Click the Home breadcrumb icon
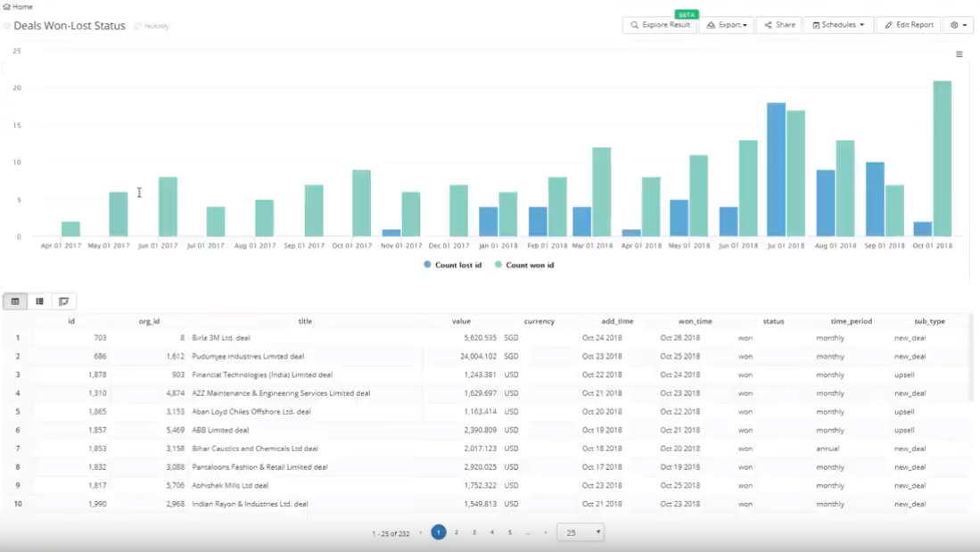 (x=7, y=7)
